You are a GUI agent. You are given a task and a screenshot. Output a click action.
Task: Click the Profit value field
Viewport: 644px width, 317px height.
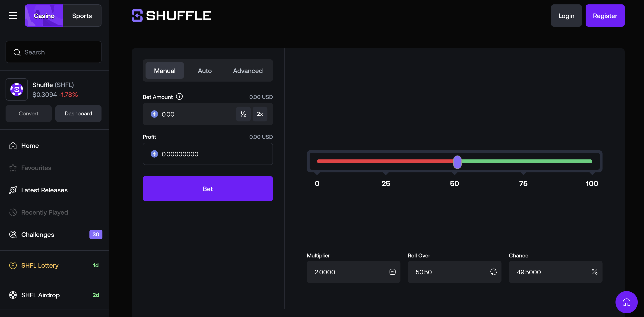coord(208,154)
